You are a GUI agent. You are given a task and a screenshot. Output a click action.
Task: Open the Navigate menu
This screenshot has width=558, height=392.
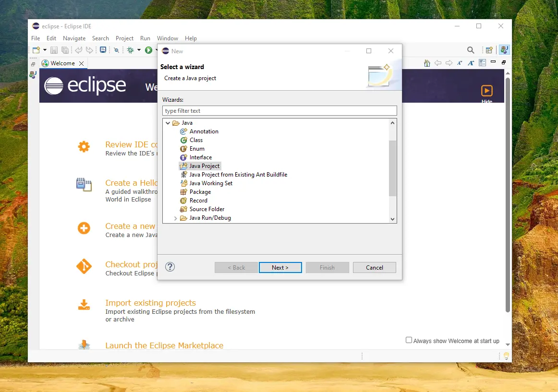pyautogui.click(x=74, y=38)
